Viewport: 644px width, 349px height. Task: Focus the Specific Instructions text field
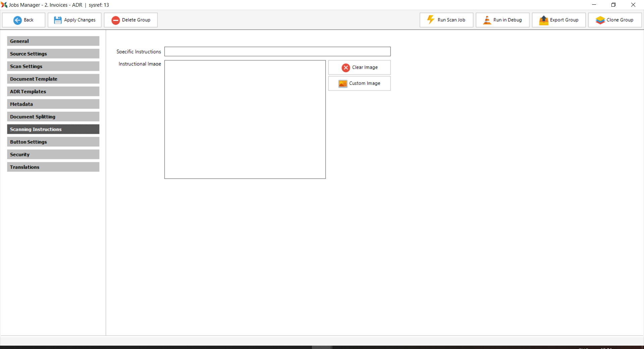click(277, 52)
